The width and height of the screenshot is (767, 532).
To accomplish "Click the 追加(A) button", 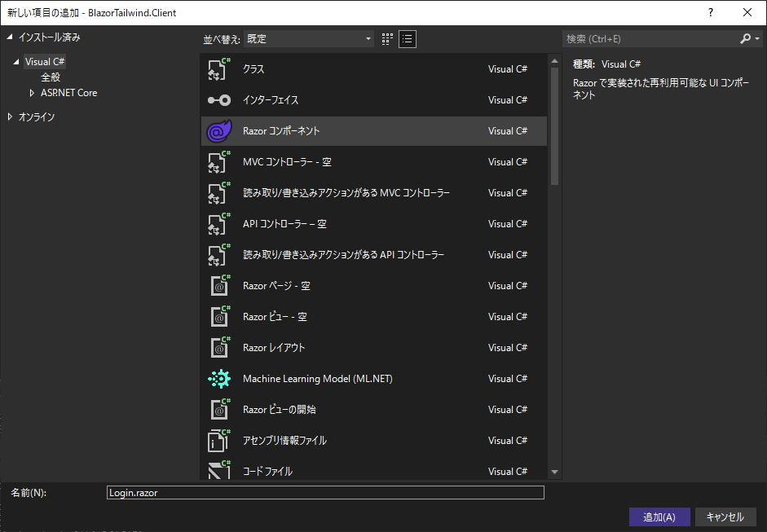I will click(x=659, y=517).
